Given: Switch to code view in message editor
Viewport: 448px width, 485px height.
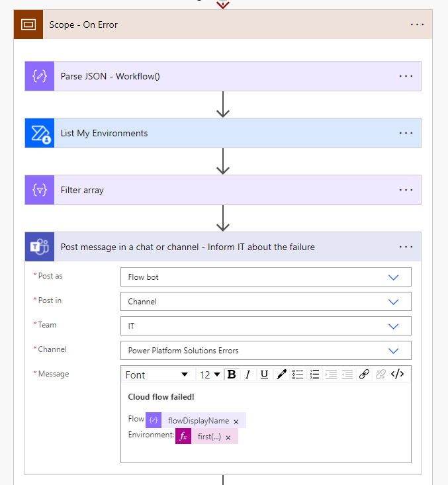Looking at the screenshot, I should 397,375.
